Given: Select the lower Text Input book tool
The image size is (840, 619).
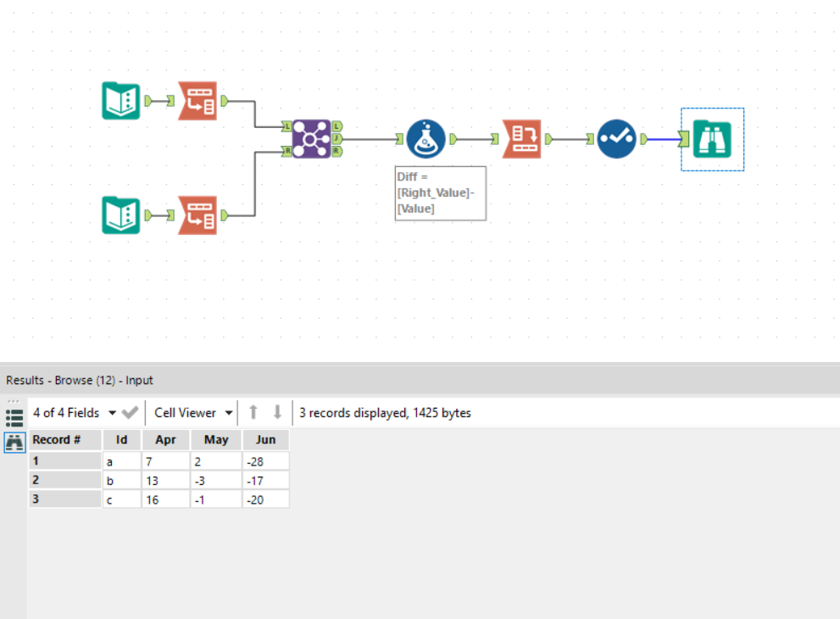Looking at the screenshot, I should [121, 215].
